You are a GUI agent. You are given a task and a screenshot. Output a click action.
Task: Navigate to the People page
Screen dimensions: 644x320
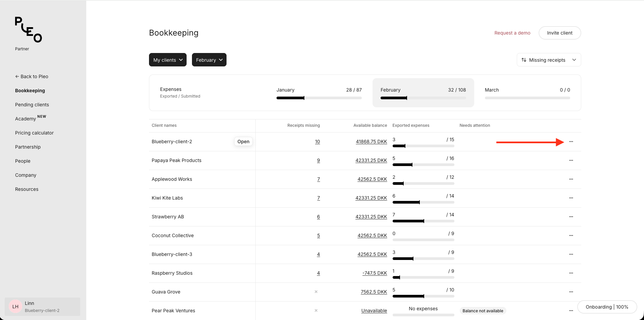coord(23,161)
